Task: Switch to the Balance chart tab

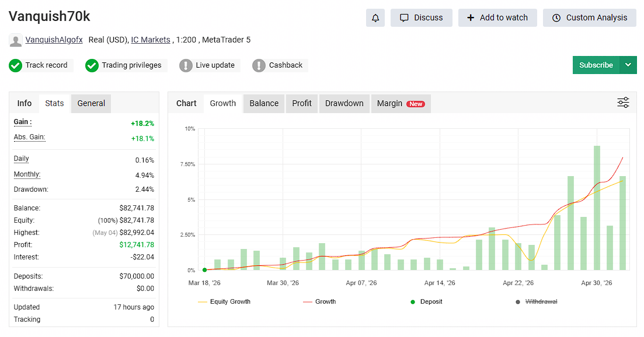Action: (264, 103)
